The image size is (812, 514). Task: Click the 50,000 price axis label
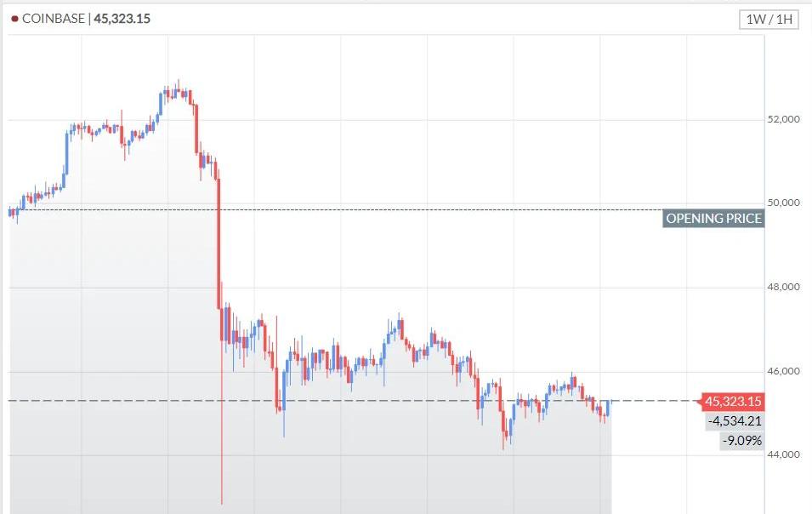[783, 203]
